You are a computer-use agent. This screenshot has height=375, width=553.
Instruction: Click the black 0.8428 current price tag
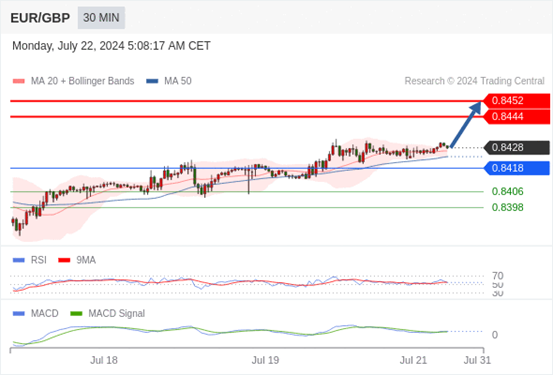tap(516, 147)
